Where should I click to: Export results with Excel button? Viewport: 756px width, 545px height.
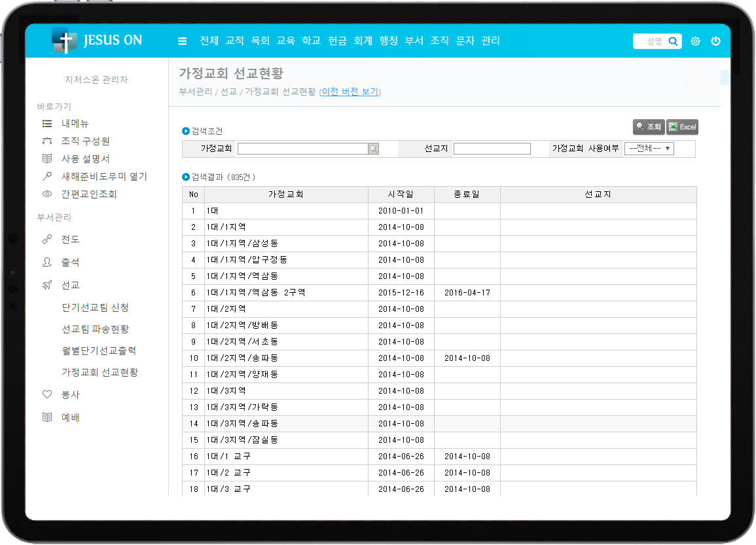(x=682, y=127)
